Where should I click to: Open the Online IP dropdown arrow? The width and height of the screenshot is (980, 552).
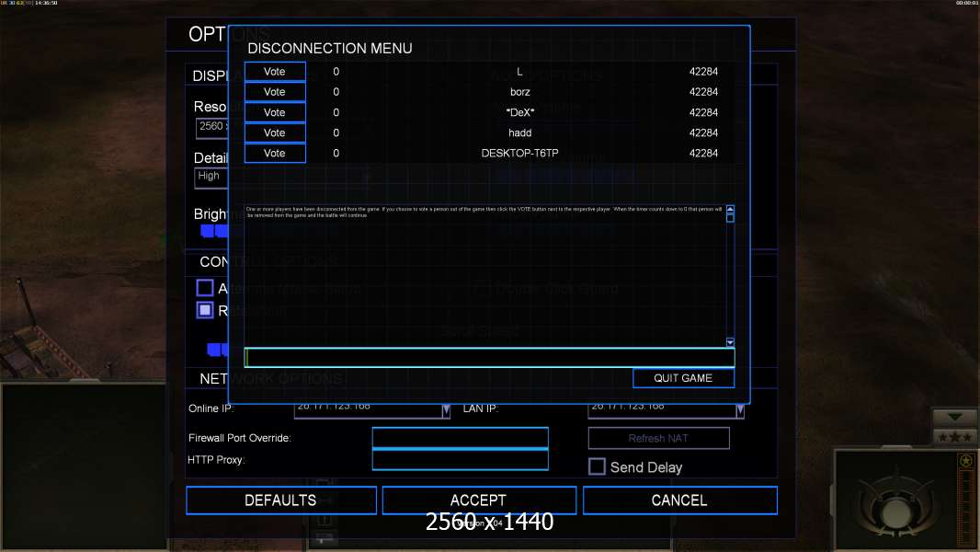tap(446, 410)
